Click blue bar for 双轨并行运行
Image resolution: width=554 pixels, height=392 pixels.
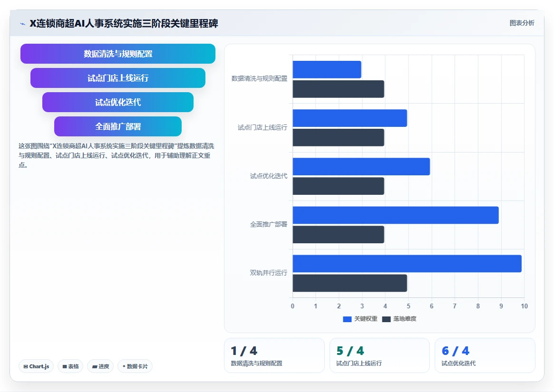click(407, 263)
